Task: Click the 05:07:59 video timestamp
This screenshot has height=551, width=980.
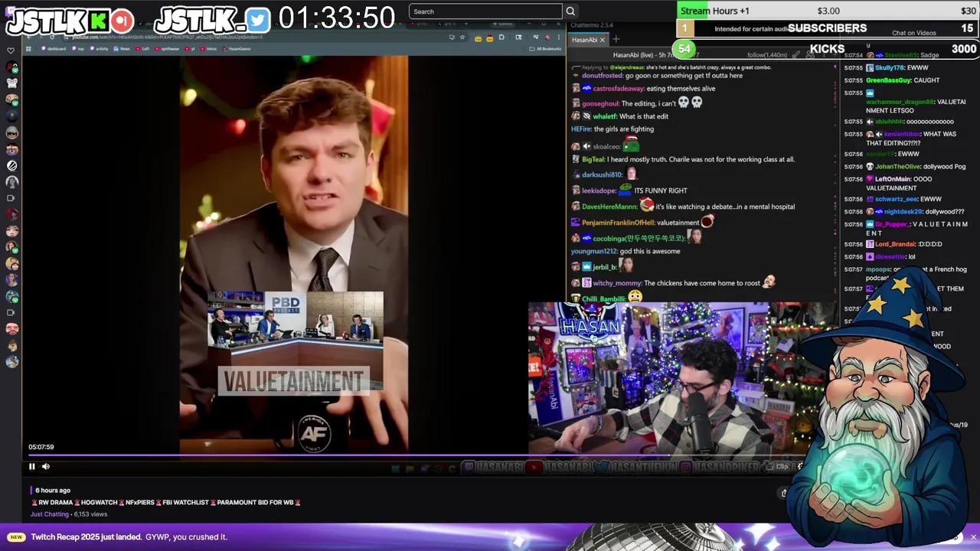Action: (x=41, y=447)
